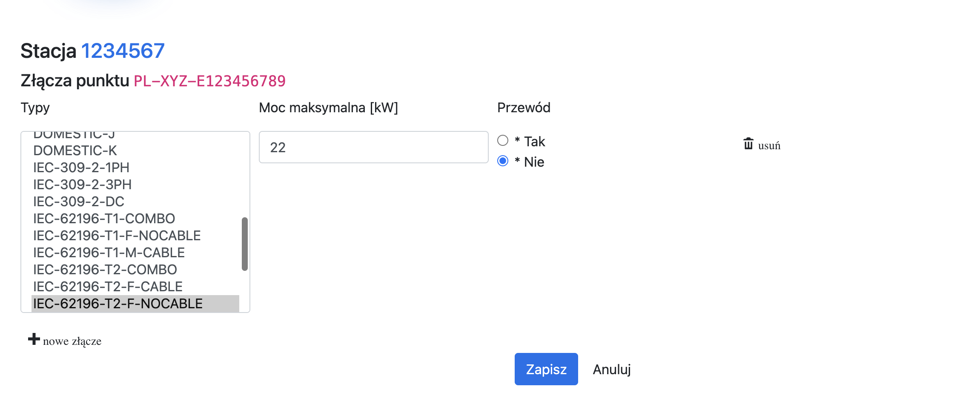980x398 pixels.
Task: Select the Tak cable radio button
Action: [503, 141]
